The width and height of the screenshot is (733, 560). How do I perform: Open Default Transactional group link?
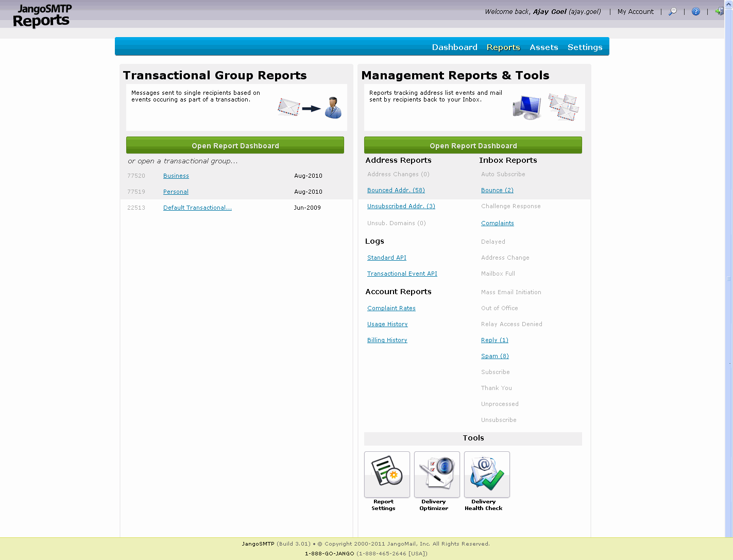(x=197, y=208)
